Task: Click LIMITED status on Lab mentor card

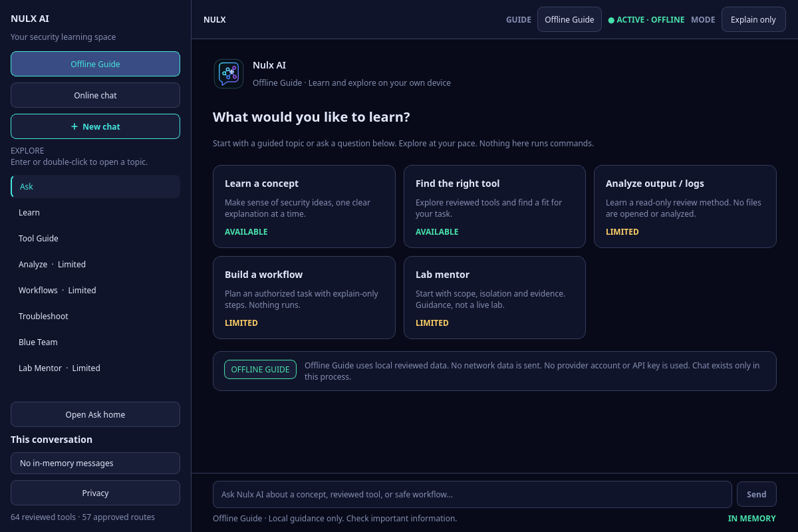Action: 432,323
